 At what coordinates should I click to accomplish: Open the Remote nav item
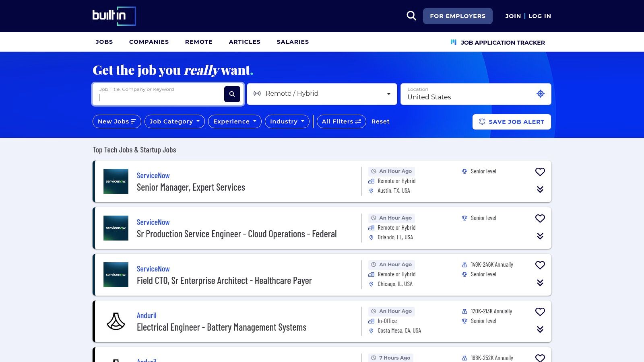tap(199, 42)
